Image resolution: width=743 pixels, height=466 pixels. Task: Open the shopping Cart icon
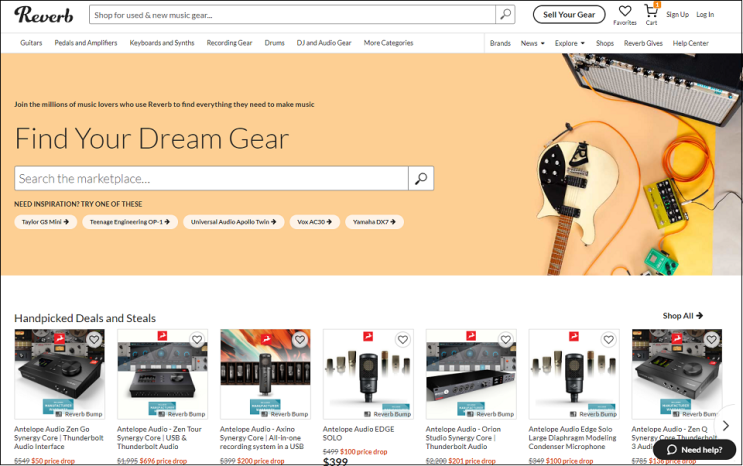652,15
